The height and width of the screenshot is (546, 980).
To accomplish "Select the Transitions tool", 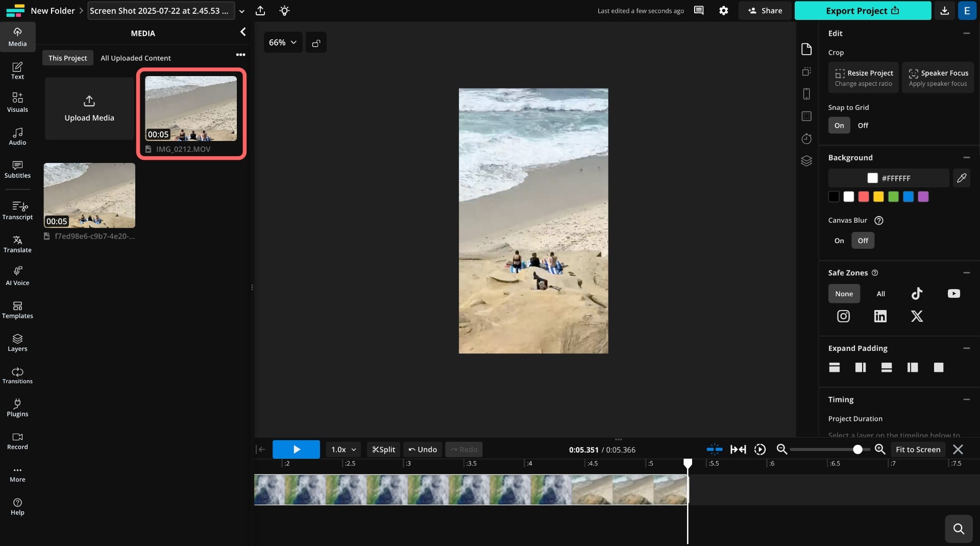I will coord(17,375).
